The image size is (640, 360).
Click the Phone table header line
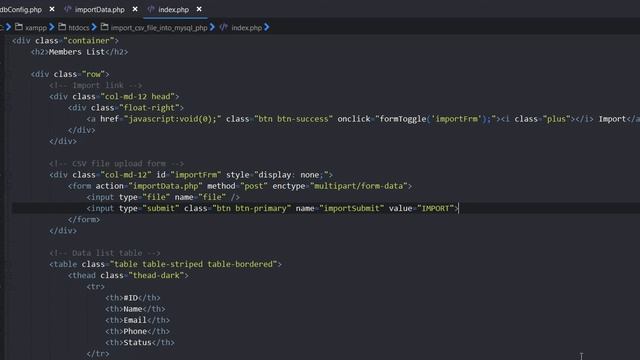[138, 331]
